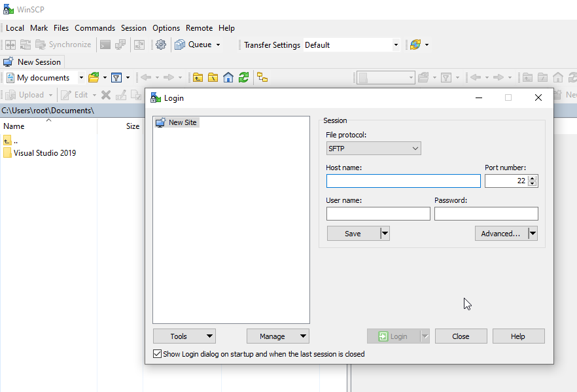Click the local panel Filter icon
The width and height of the screenshot is (577, 392).
pyautogui.click(x=116, y=78)
